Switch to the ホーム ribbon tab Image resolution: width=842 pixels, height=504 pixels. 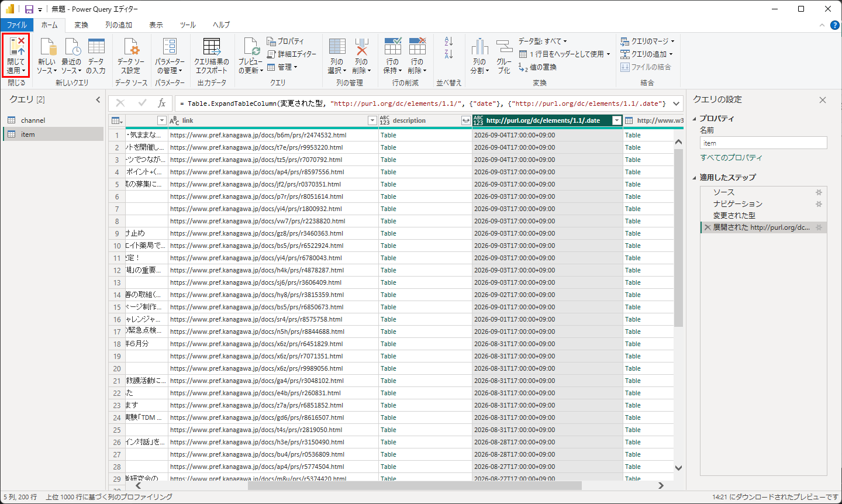click(x=50, y=25)
